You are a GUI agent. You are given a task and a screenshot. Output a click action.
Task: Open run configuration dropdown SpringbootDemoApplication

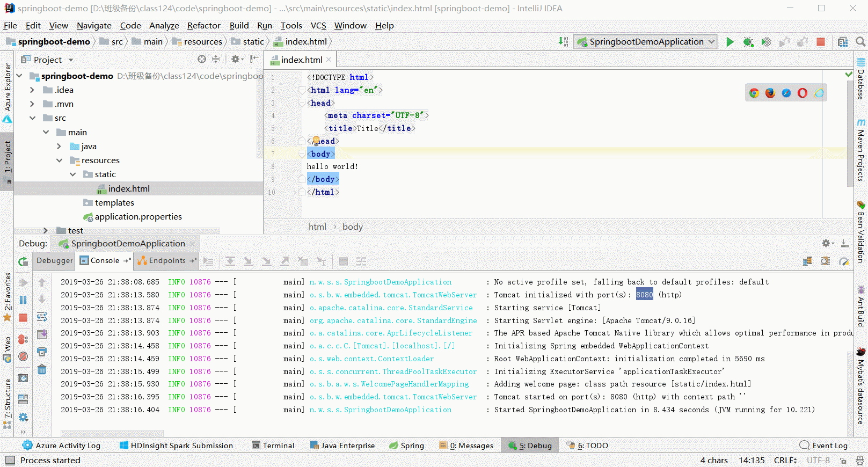pos(646,42)
